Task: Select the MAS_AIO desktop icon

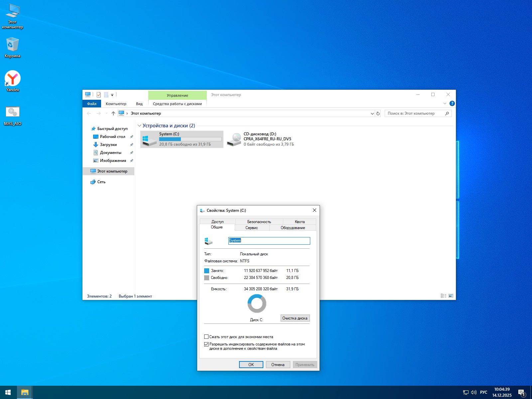Action: pyautogui.click(x=13, y=112)
